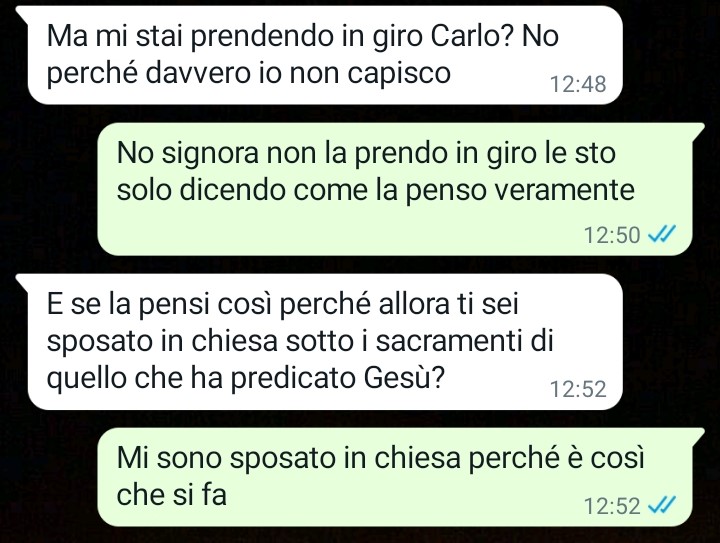Click the text 'solo dicendo come la penso veramente'
This screenshot has width=720, height=543.
click(376, 190)
